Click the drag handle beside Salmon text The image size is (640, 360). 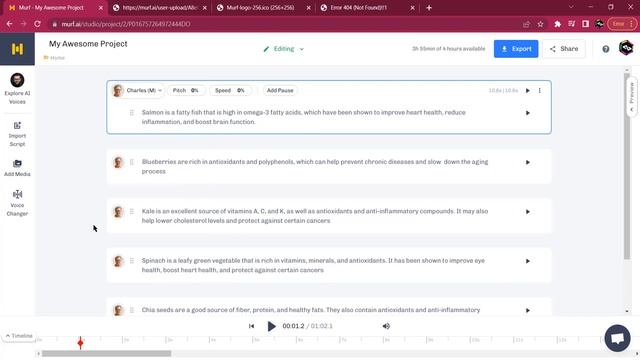[131, 113]
